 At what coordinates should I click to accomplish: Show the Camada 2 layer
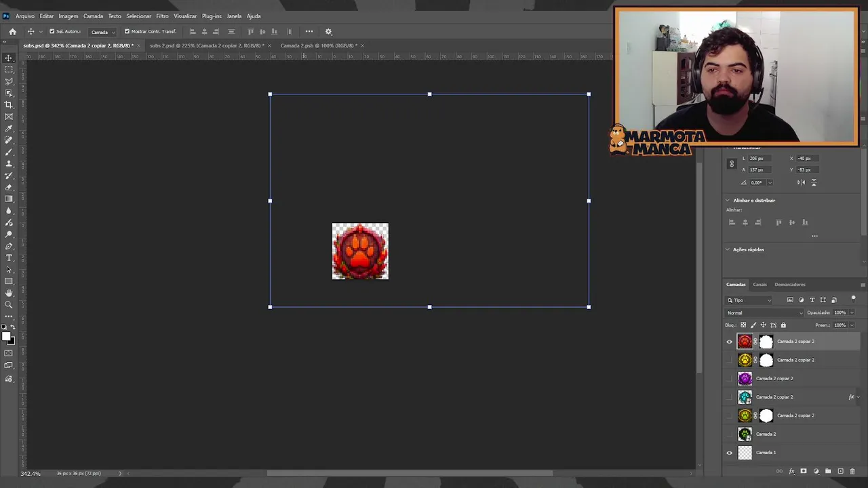(730, 434)
